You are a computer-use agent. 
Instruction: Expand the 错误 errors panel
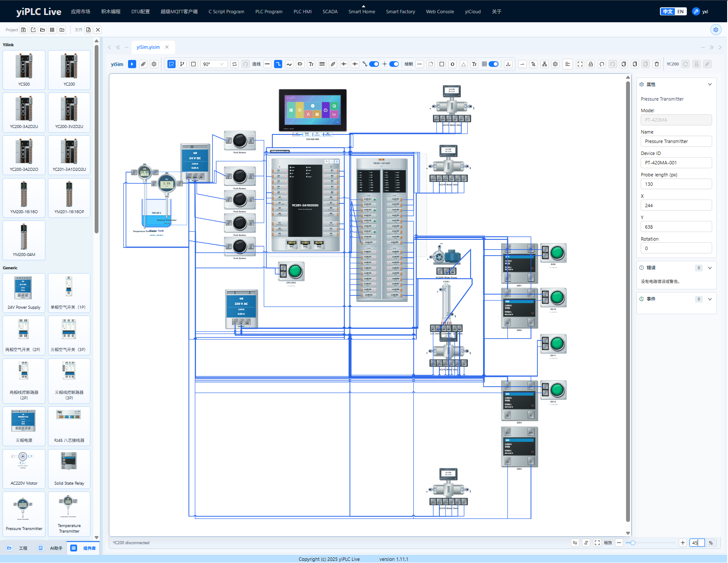[x=710, y=268]
